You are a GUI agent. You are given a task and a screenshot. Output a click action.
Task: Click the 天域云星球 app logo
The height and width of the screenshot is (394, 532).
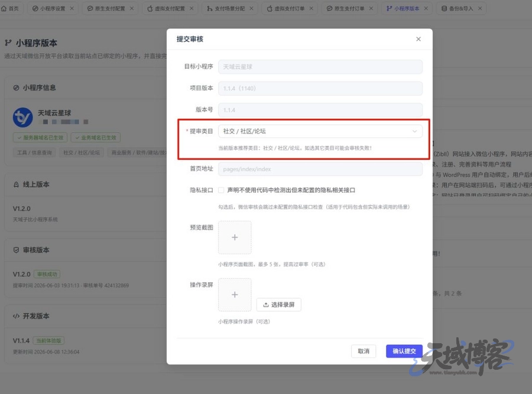22,118
